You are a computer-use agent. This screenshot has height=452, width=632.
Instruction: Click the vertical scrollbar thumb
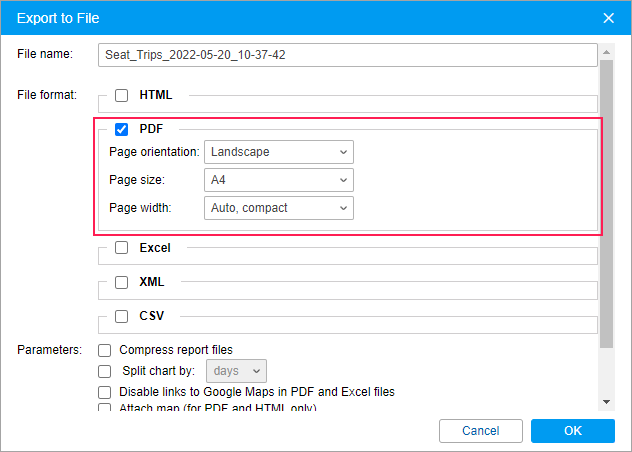click(x=606, y=204)
